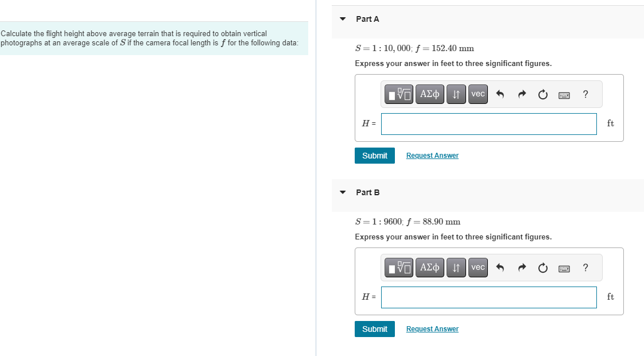Undo the last entry in Part A
The width and height of the screenshot is (644, 356).
coord(500,94)
